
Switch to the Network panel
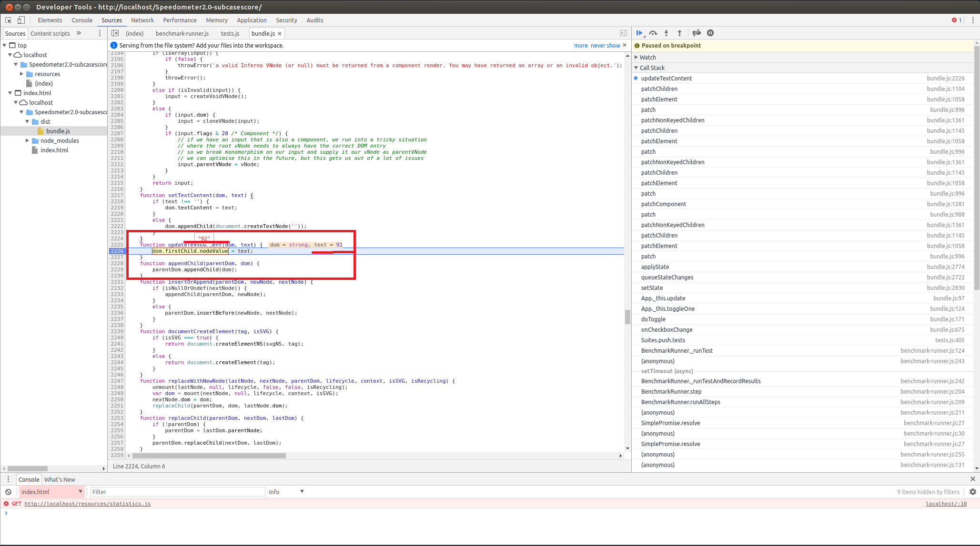click(x=142, y=20)
